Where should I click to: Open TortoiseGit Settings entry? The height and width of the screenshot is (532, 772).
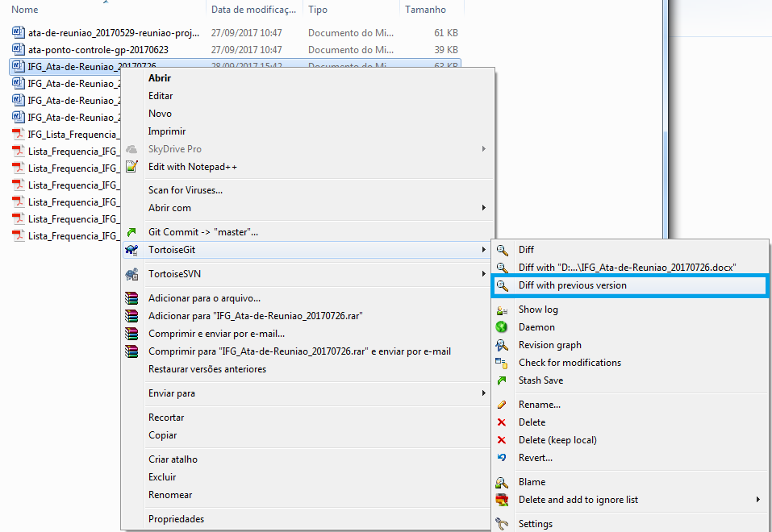click(535, 524)
